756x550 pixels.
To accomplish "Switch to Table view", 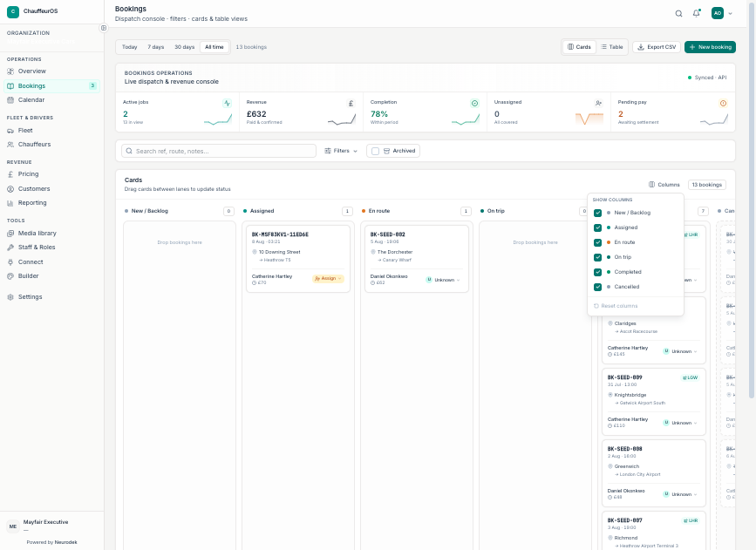I will point(612,47).
